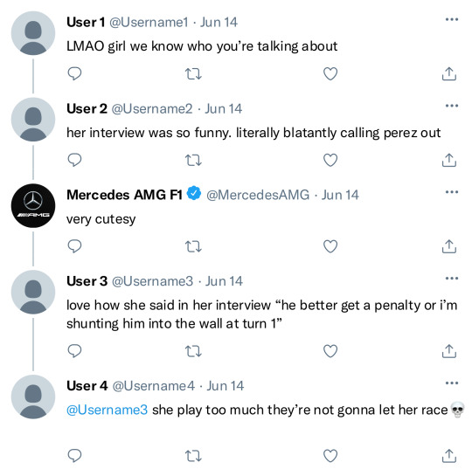This screenshot has width=472, height=476.
Task: Reply to User 3's interview tweet
Action: point(74,351)
